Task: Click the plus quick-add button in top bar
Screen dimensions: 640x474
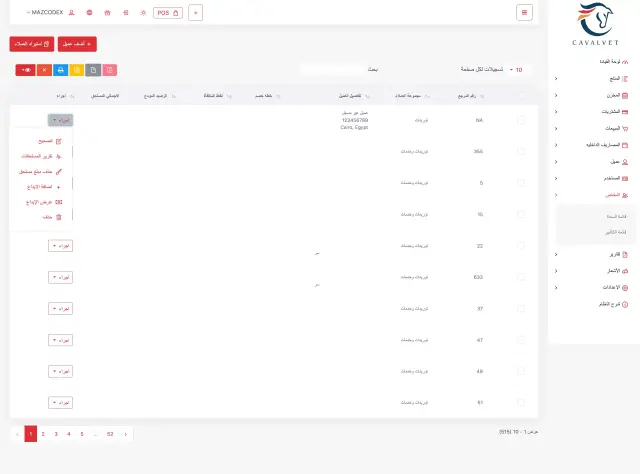Action: click(x=196, y=13)
